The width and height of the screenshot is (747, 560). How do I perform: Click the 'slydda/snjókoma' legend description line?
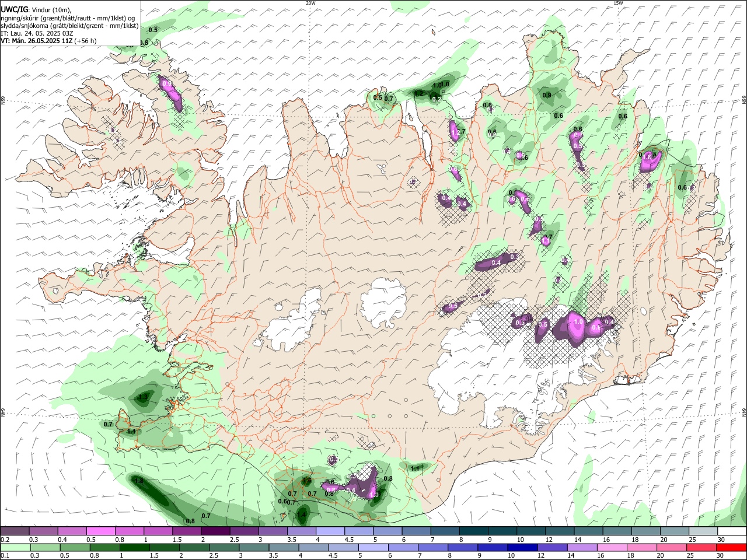click(x=69, y=26)
